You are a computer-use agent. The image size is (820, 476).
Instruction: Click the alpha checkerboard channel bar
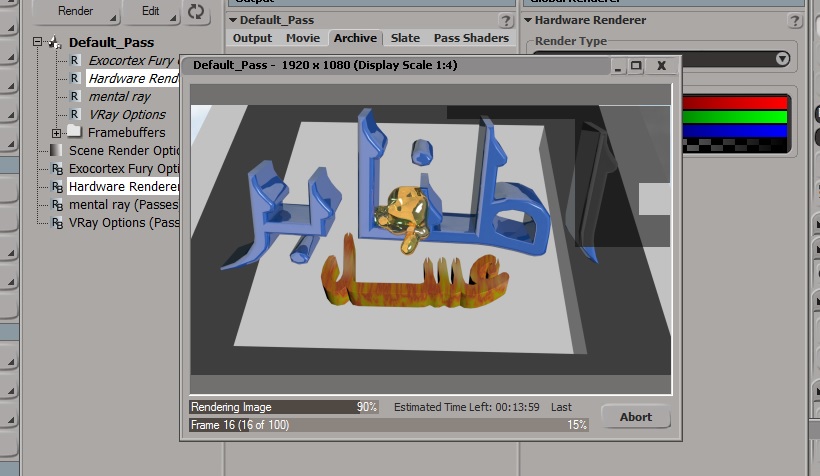[735, 144]
